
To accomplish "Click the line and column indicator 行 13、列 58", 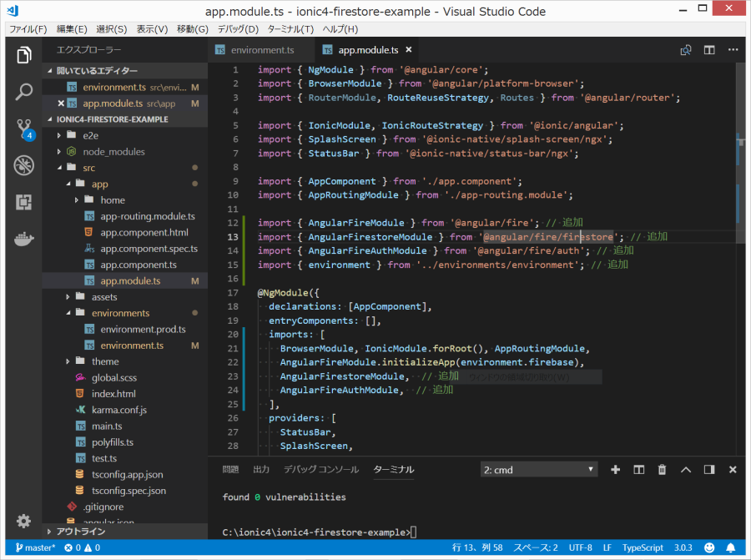I will [x=477, y=547].
